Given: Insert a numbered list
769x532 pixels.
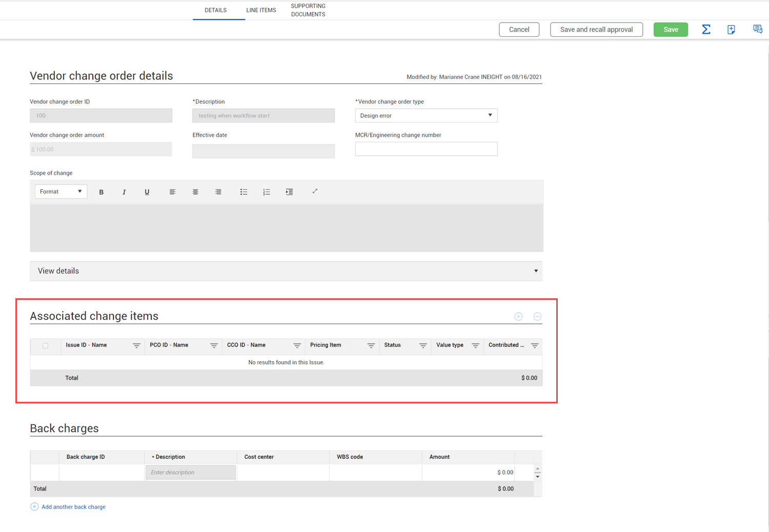Looking at the screenshot, I should 267,192.
